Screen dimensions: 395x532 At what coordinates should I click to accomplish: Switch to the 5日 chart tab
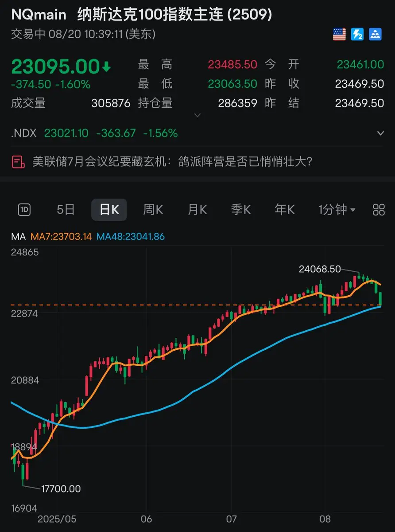[66, 210]
